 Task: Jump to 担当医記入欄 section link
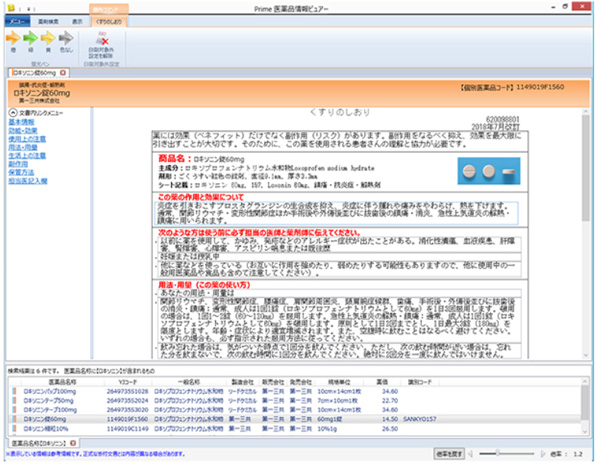[x=28, y=181]
